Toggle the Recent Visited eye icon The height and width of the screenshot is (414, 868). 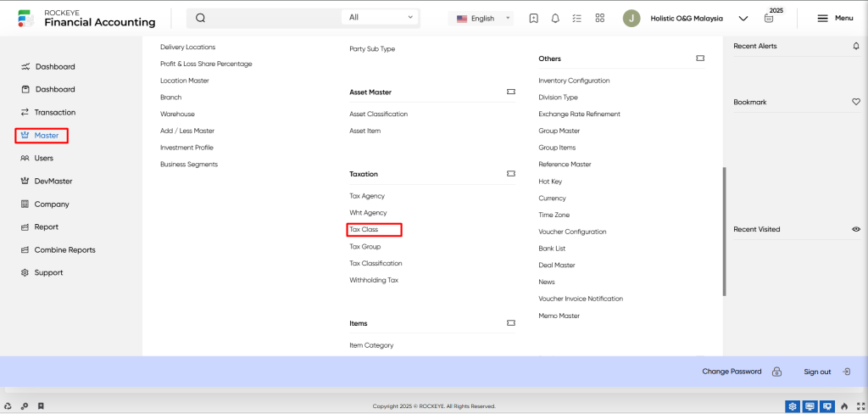pos(856,229)
